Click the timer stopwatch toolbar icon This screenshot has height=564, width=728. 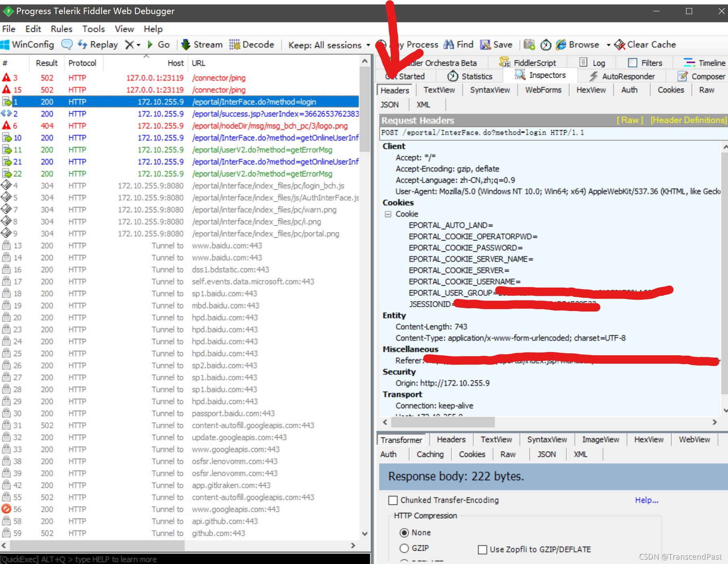click(545, 44)
